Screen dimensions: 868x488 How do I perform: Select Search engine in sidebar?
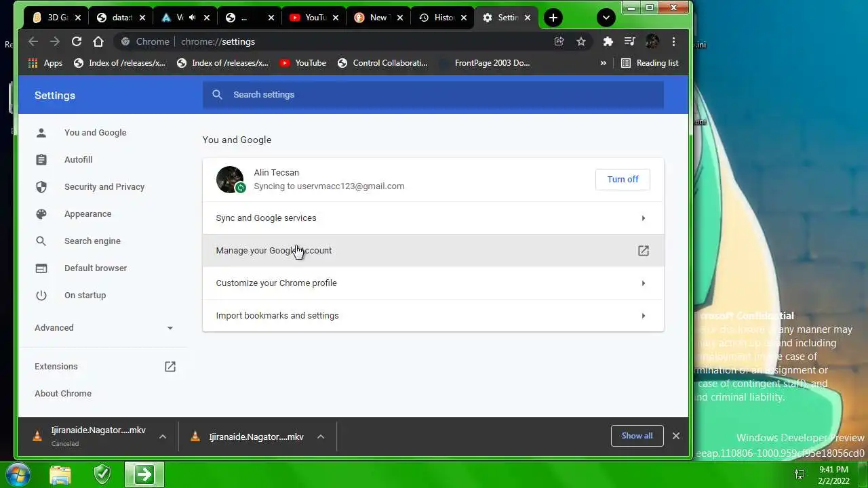click(x=92, y=241)
